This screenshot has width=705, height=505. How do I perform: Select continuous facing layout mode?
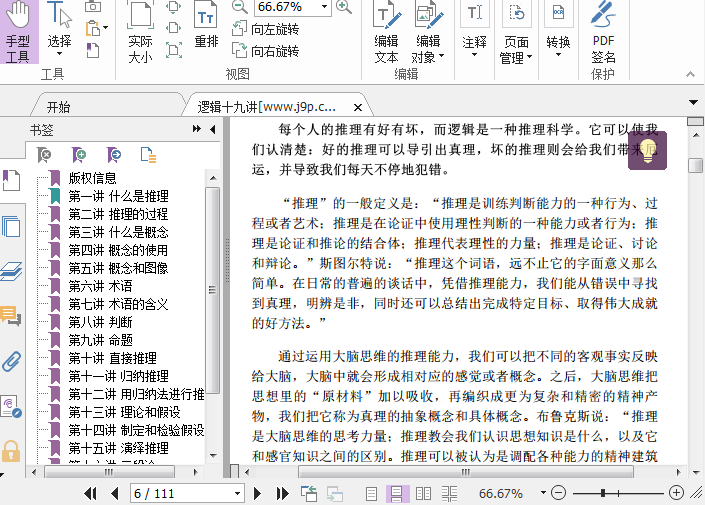449,494
